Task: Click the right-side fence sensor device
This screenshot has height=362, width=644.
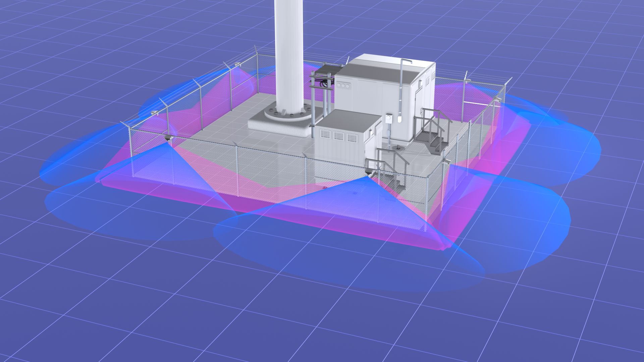Action: pyautogui.click(x=447, y=162)
